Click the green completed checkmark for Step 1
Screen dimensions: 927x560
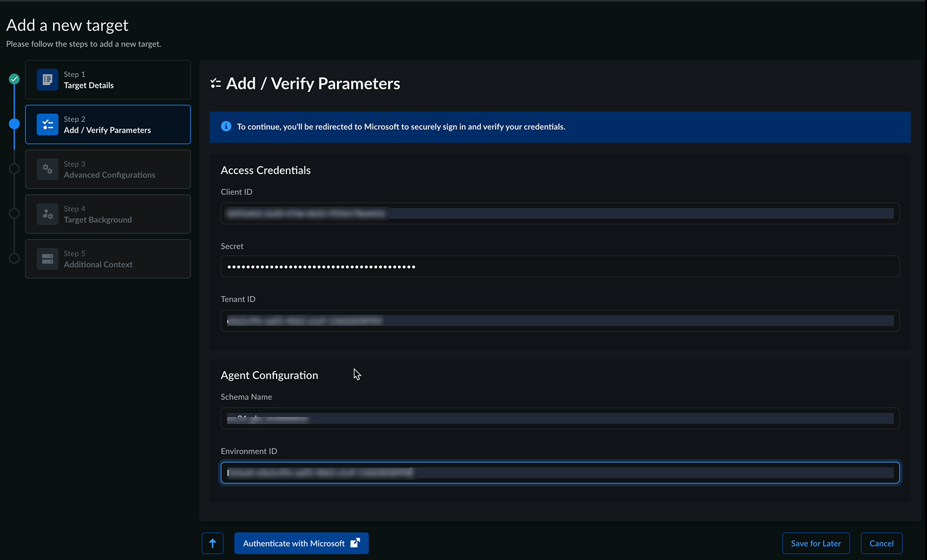click(x=14, y=79)
